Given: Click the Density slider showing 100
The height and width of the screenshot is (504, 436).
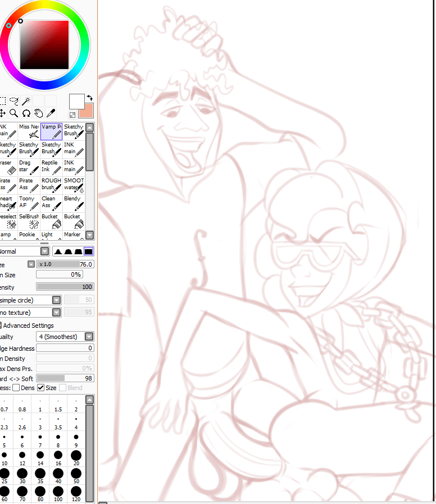Looking at the screenshot, I should tap(65, 287).
